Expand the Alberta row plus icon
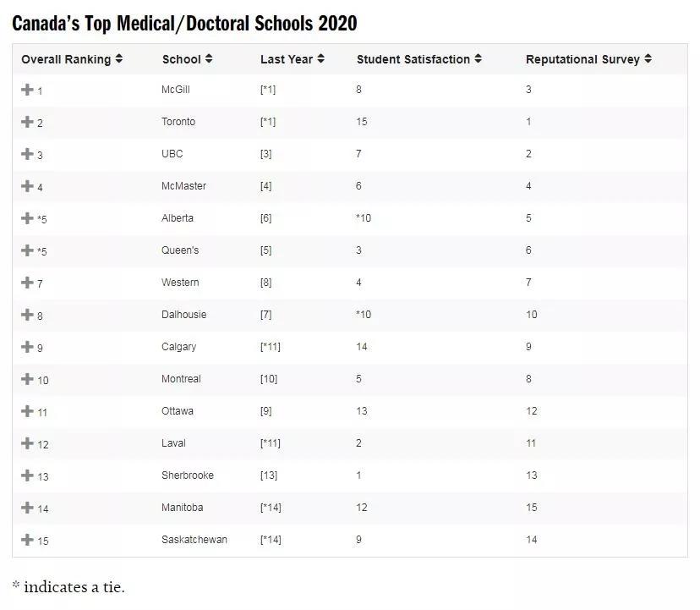Screen dimensions: 700x610 27,218
